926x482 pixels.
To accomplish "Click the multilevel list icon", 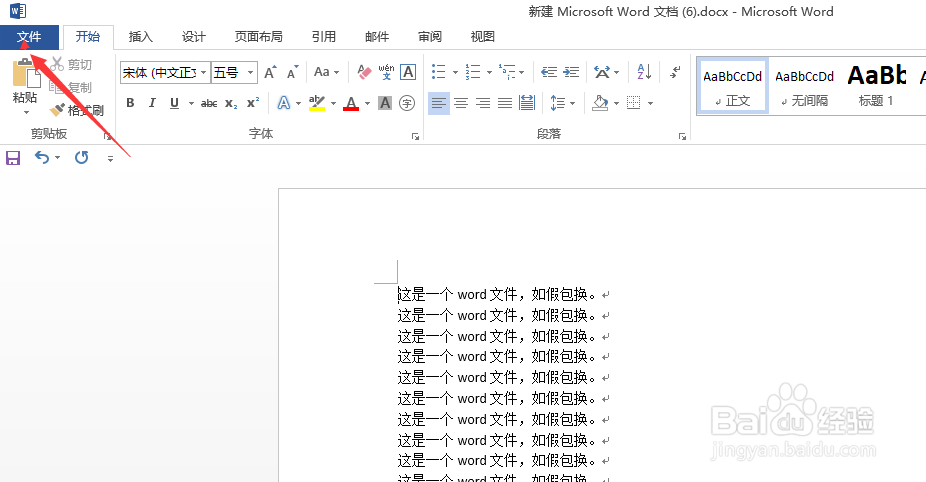I will point(506,72).
